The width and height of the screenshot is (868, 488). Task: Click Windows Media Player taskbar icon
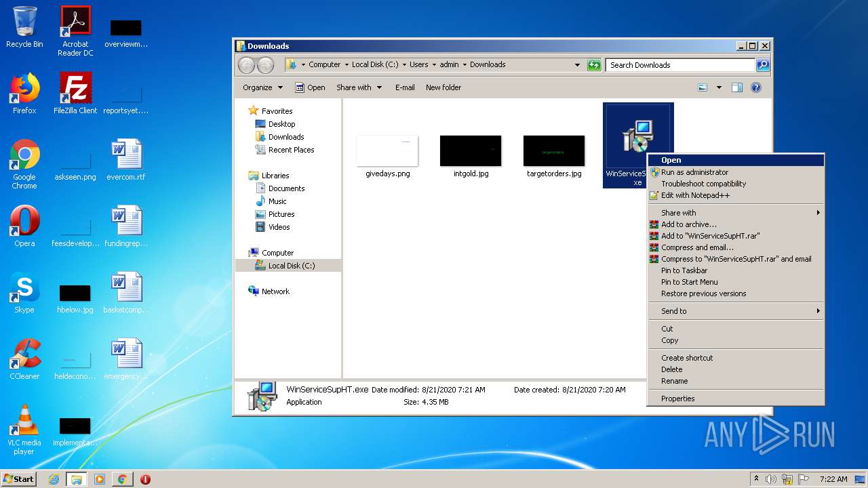click(x=100, y=479)
